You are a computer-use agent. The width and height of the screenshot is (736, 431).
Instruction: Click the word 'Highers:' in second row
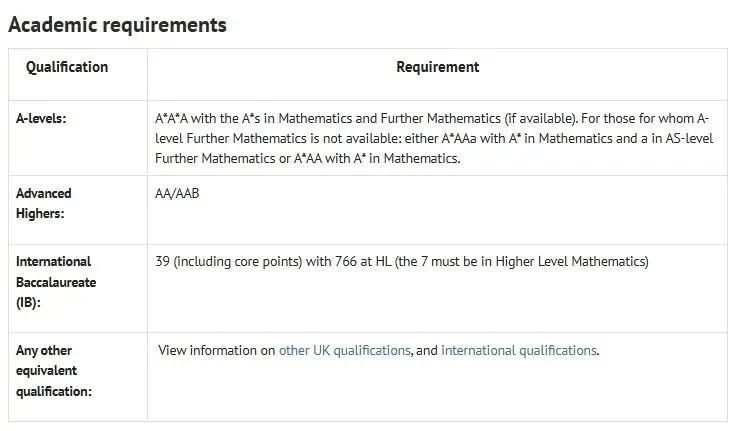(x=40, y=214)
